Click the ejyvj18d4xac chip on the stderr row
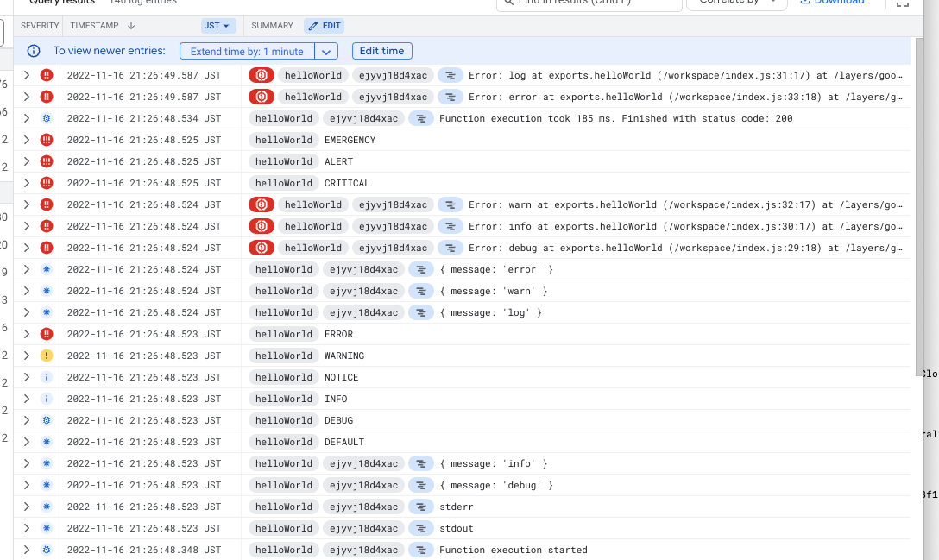Screen dimensions: 939x560 point(363,507)
